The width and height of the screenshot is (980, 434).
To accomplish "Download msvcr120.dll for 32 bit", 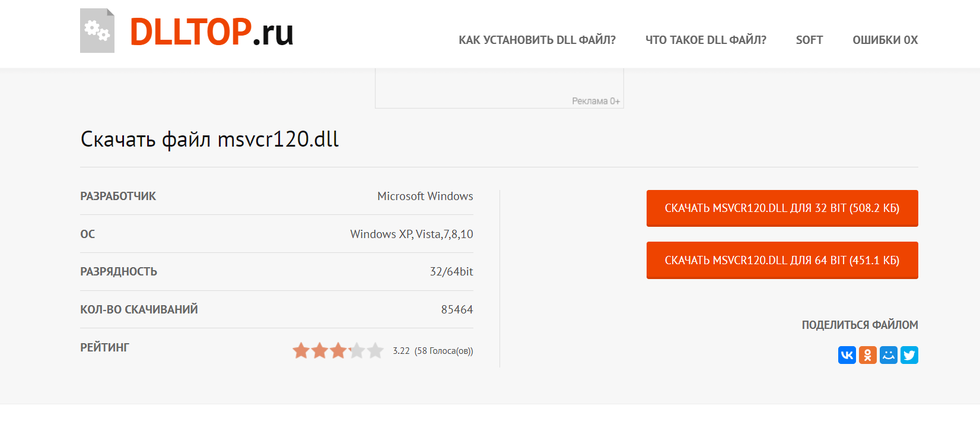I will coord(782,208).
